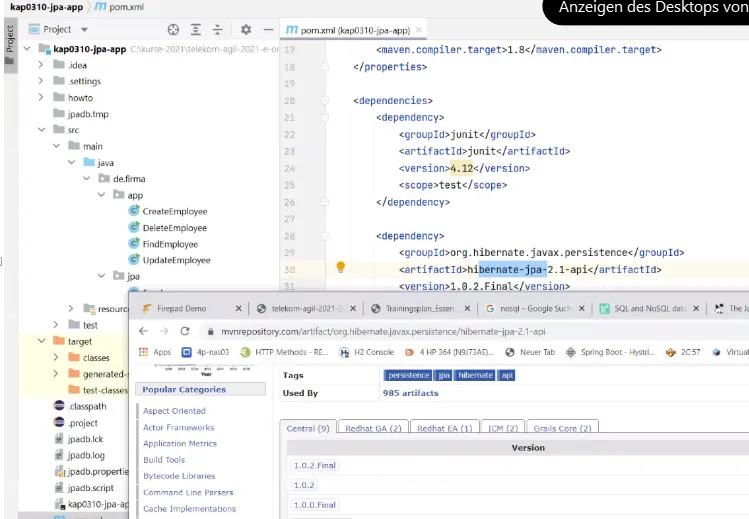
Task: Select the jpadb.lck file
Action: click(x=85, y=439)
